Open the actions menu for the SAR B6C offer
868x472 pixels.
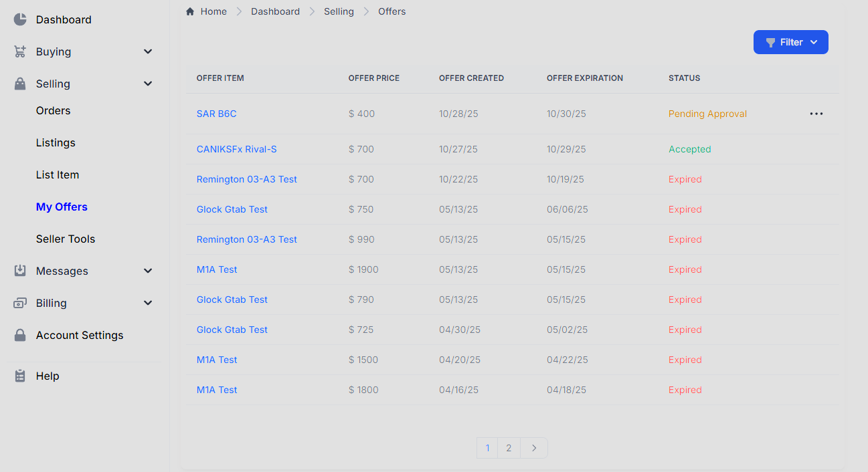[x=816, y=114]
